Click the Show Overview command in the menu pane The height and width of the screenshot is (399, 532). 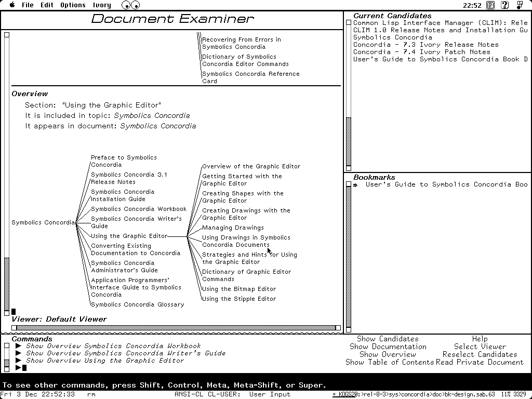[x=388, y=354]
